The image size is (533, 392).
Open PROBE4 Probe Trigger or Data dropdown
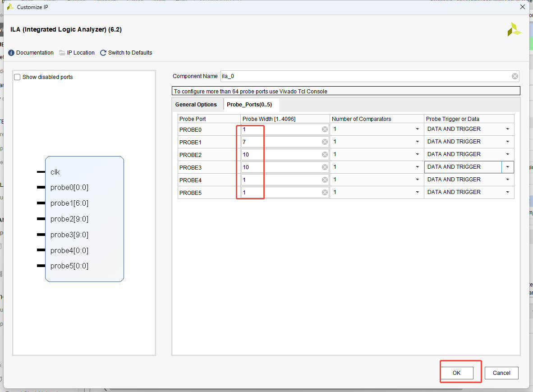507,180
